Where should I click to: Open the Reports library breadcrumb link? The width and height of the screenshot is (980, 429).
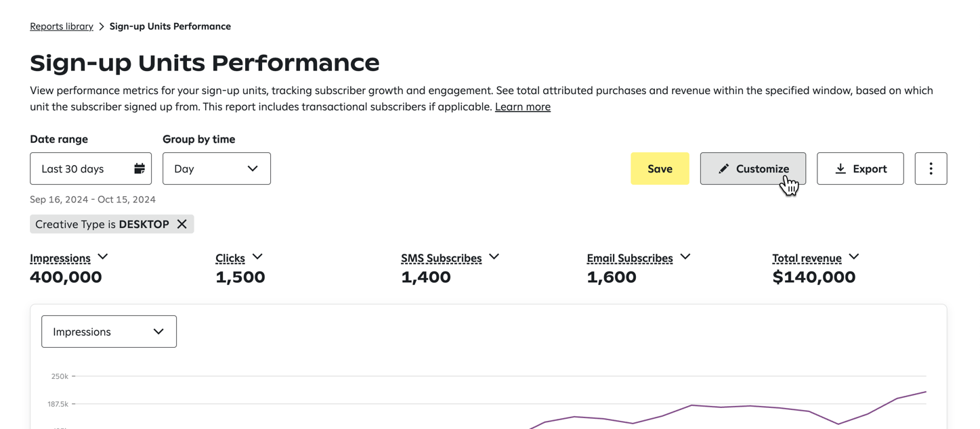point(62,26)
